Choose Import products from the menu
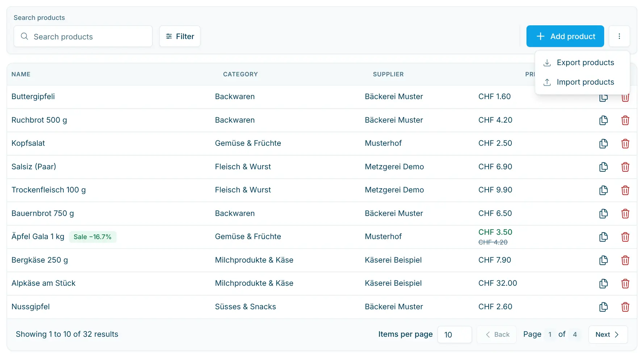This screenshot has height=357, width=644. tap(582, 82)
